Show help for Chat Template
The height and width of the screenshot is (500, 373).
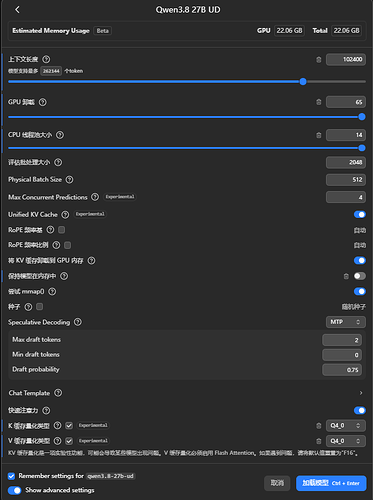pyautogui.click(x=58, y=393)
